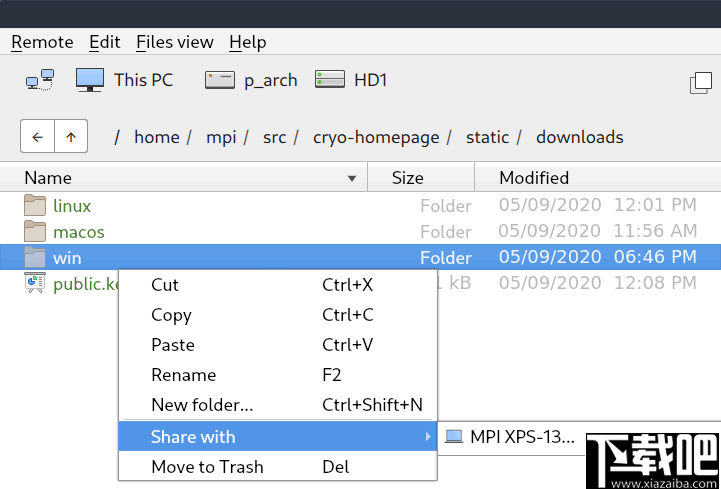Open the Files view menu
This screenshot has height=489, width=721.
[175, 42]
